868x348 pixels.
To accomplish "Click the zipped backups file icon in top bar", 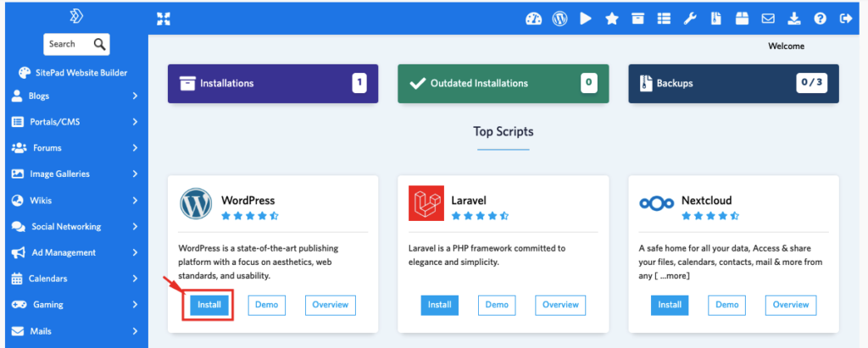I will pos(715,19).
